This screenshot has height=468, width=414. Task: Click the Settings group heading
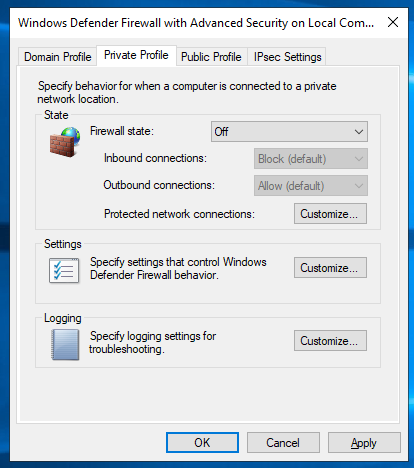pos(63,244)
